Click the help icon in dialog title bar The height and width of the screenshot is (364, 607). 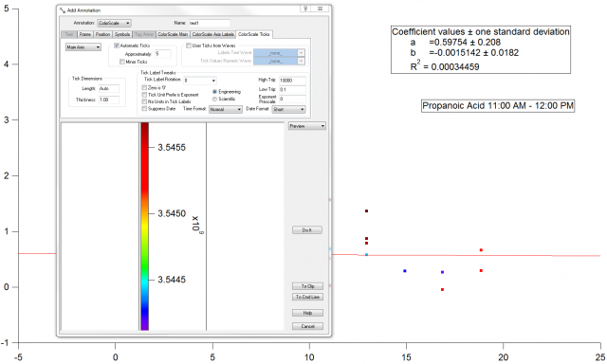[305, 9]
